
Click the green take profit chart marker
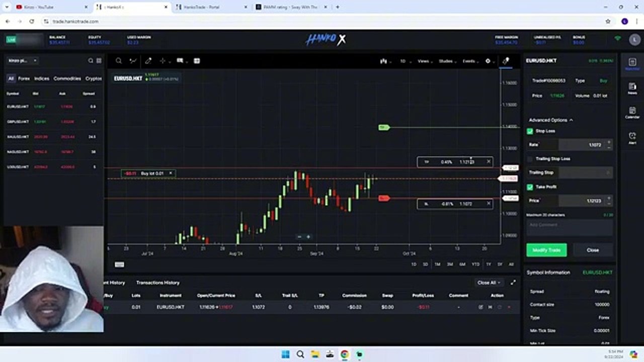384,127
